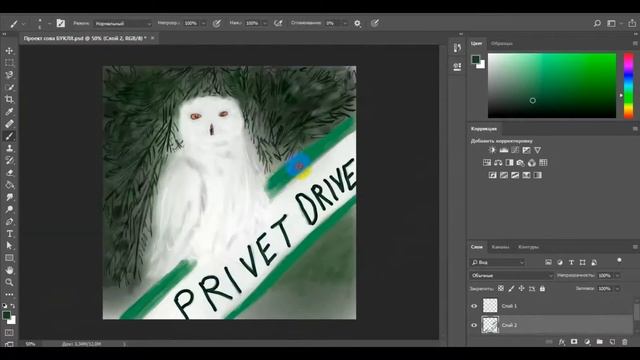640x360 pixels.
Task: Select the Clone Stamp tool
Action: click(9, 149)
